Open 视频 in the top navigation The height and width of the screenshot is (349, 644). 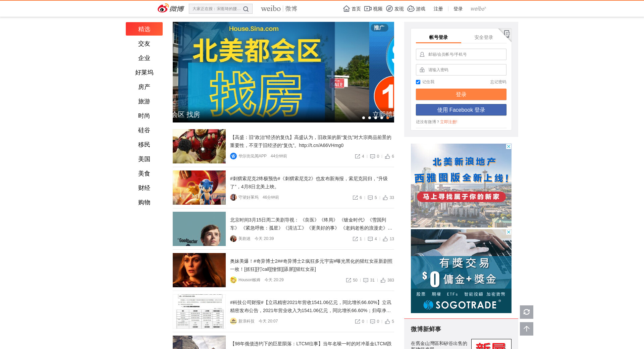coord(373,9)
